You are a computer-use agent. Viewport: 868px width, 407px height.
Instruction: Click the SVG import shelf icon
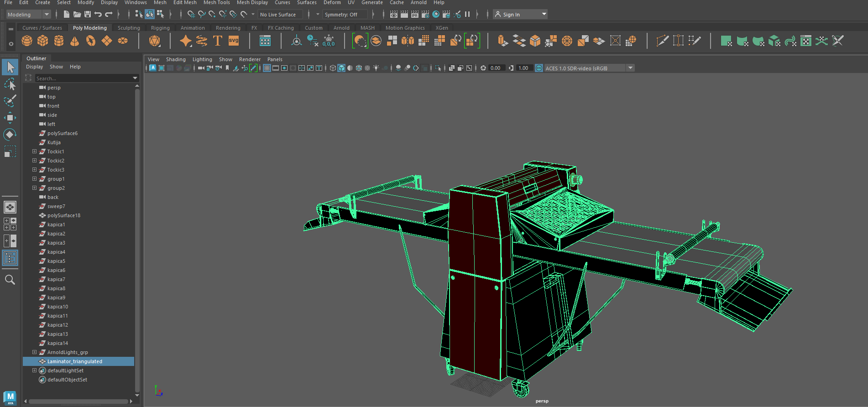tap(234, 41)
